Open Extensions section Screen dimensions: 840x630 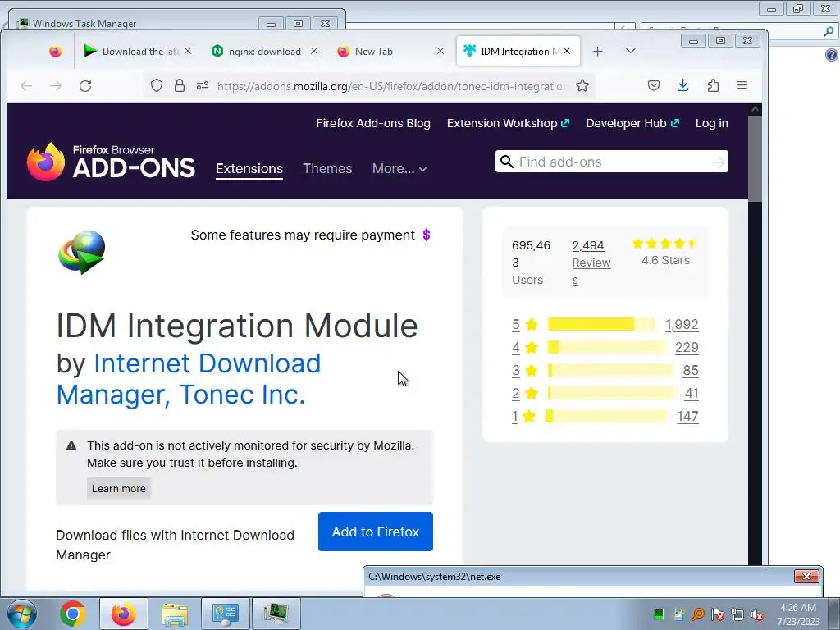[249, 169]
